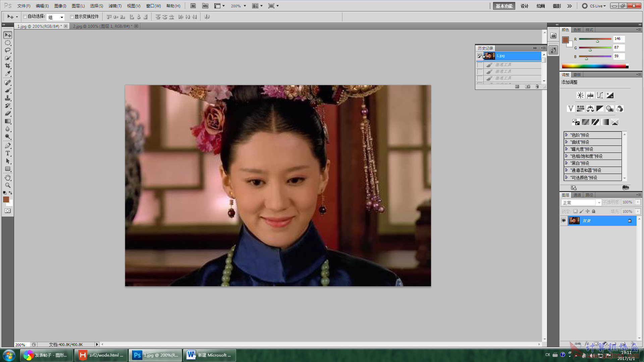Expand the Hue/Saturation presets
Viewport: 644px width, 362px height.
tap(567, 156)
